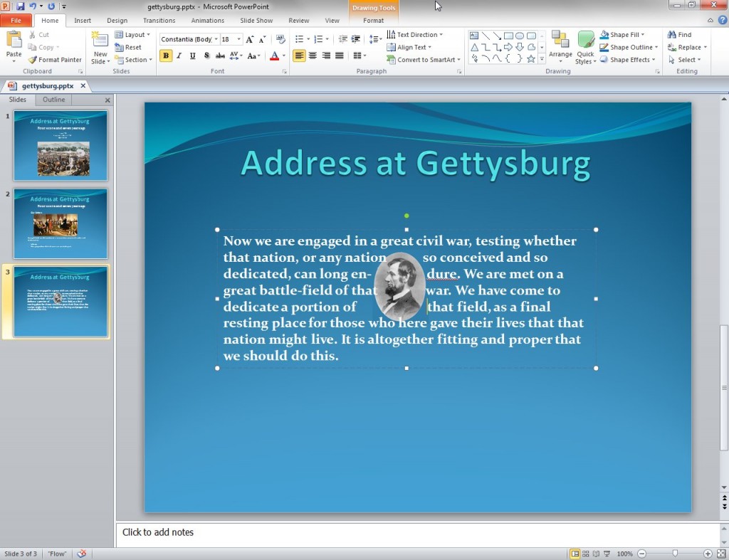Toggle Italic formatting button
Image resolution: width=729 pixels, height=560 pixels.
point(179,56)
